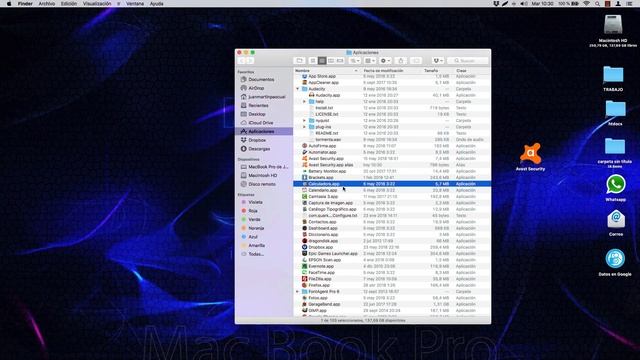Expand the help folder

click(304, 102)
